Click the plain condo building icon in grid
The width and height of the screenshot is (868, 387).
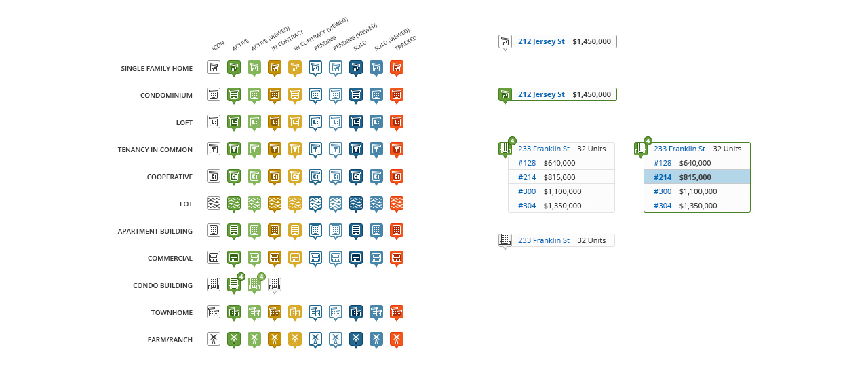click(214, 284)
